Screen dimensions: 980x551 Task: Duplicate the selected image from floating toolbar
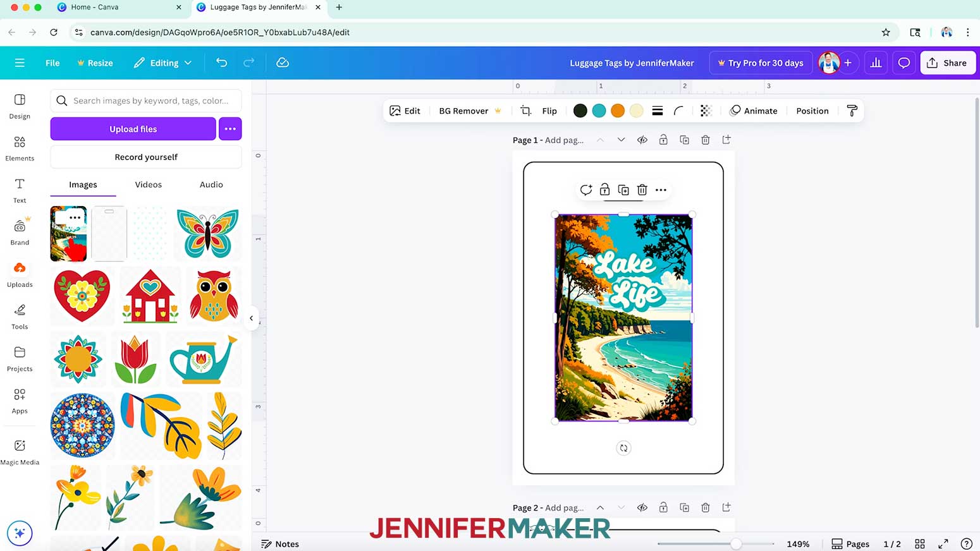[x=623, y=190]
